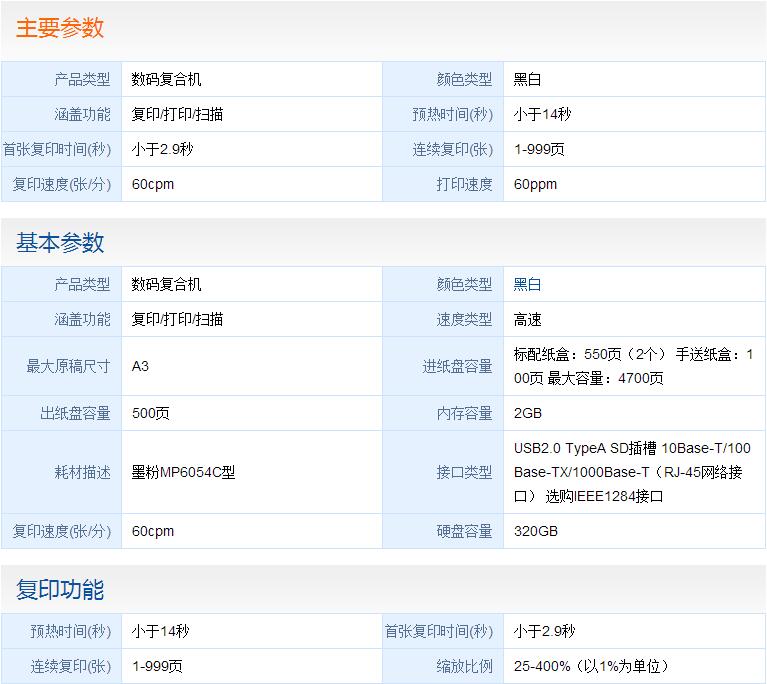Select 数码复合机 value in 基本参数 section

166,284
